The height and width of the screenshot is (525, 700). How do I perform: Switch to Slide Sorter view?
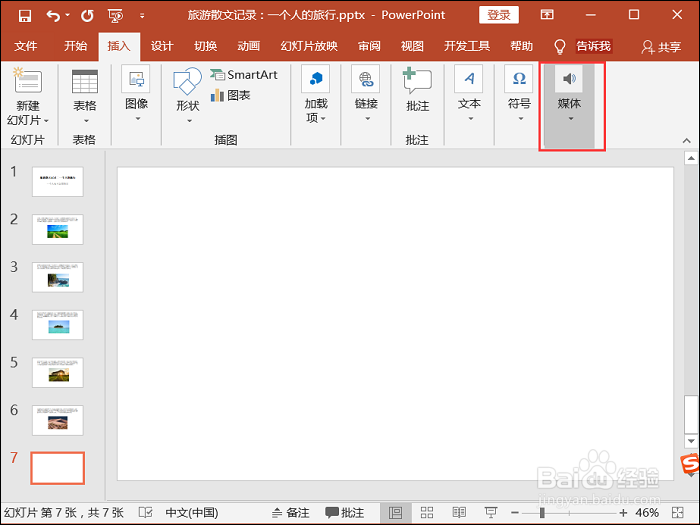[427, 512]
